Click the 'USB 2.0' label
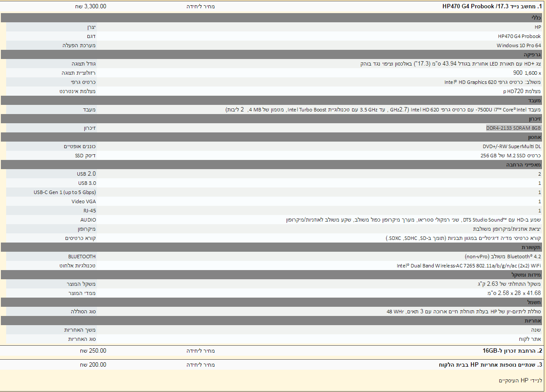Image resolution: width=546 pixels, height=392 pixels. (86, 173)
